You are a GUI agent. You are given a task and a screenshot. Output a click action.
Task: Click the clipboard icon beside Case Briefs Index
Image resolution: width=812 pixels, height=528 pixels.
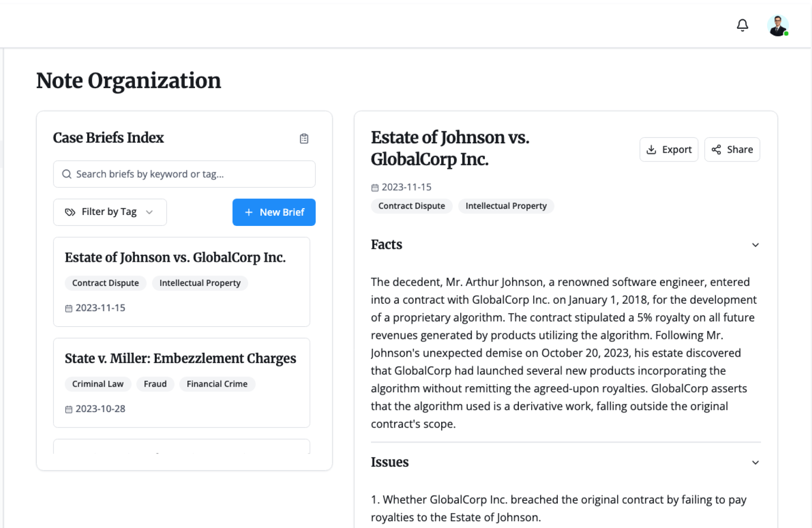(304, 138)
